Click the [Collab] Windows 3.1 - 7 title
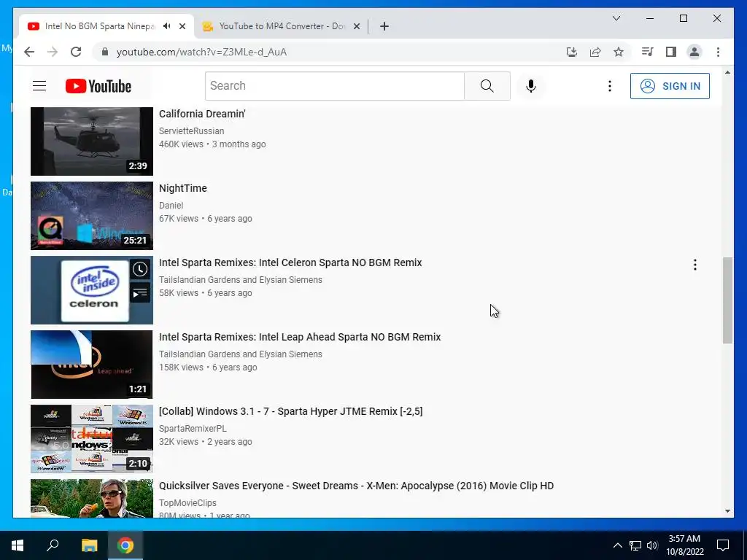Image resolution: width=747 pixels, height=560 pixels. tap(290, 411)
